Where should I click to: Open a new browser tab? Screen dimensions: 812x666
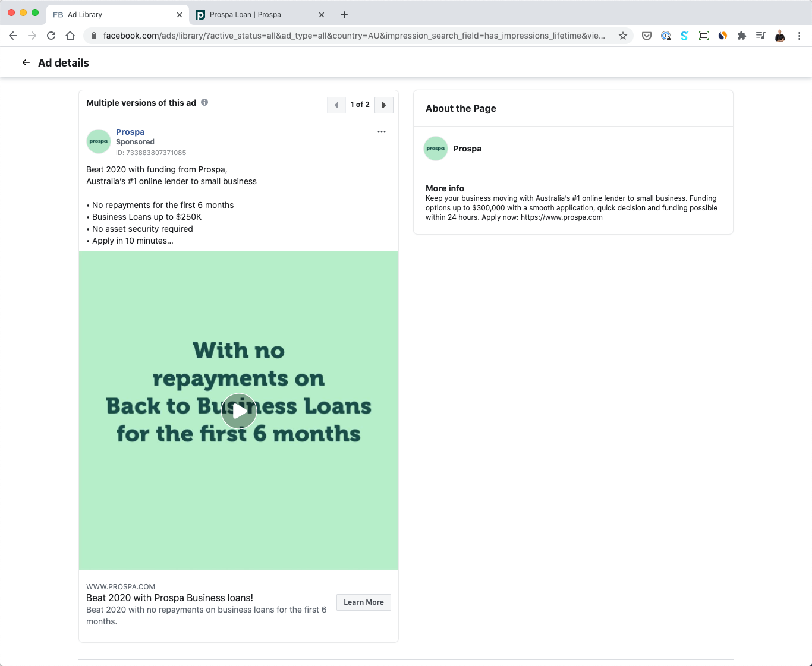point(344,15)
